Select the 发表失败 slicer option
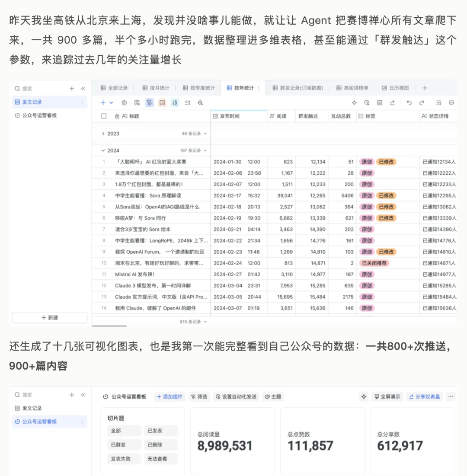This screenshot has width=467, height=476. (124, 459)
